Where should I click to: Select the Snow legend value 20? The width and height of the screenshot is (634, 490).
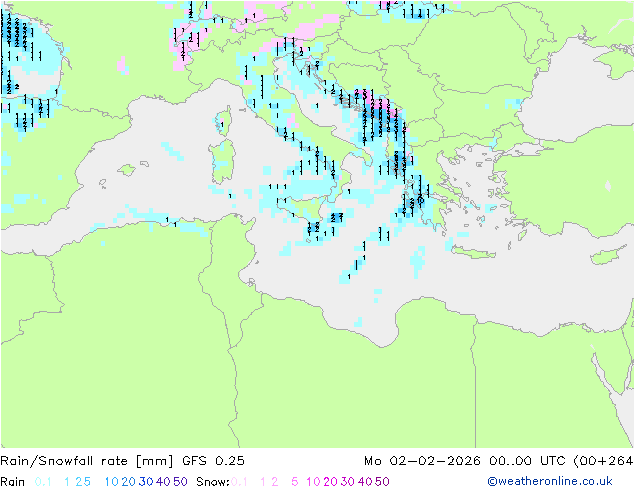[330, 482]
